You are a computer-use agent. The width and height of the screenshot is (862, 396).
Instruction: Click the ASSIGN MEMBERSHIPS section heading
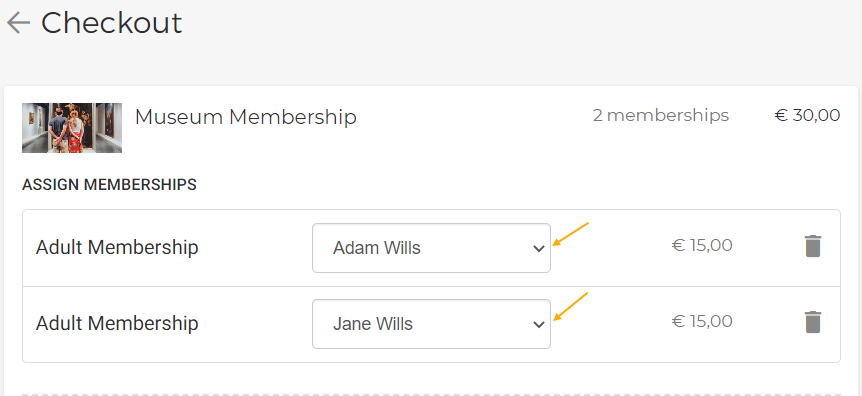109,185
